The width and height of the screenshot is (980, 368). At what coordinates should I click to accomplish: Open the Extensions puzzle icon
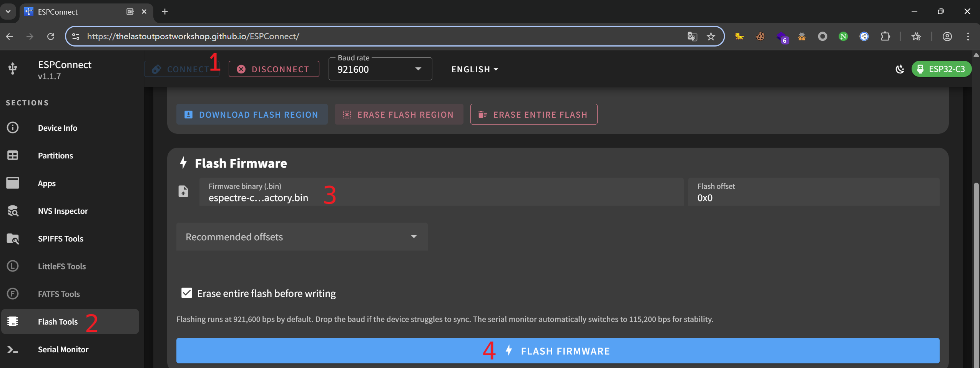[x=885, y=37]
